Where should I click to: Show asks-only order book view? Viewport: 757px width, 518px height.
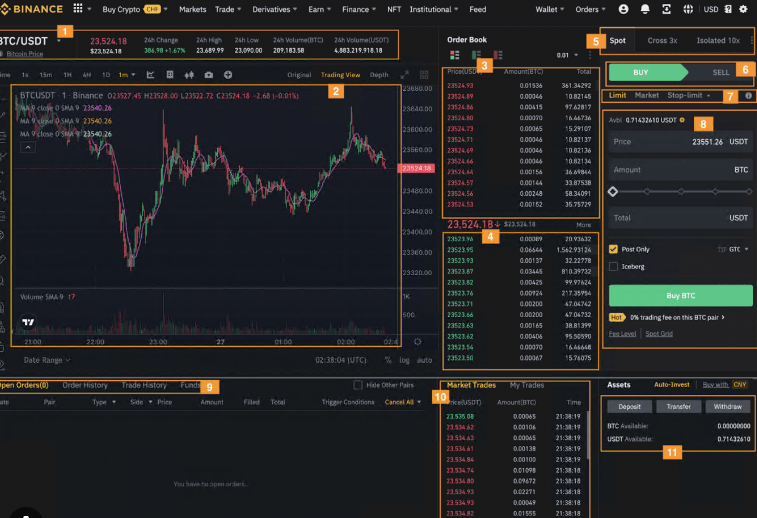pyautogui.click(x=498, y=55)
